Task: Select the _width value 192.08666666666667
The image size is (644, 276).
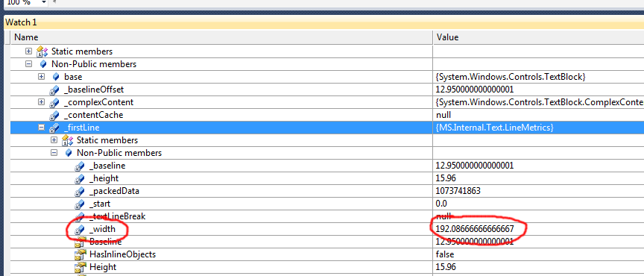Action: (x=474, y=228)
